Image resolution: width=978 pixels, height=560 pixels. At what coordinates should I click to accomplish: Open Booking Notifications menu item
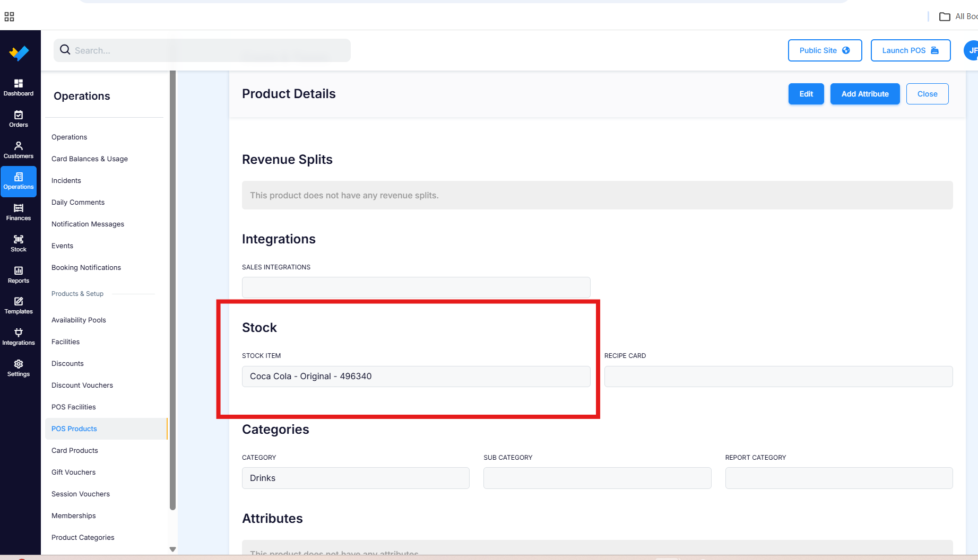(86, 267)
